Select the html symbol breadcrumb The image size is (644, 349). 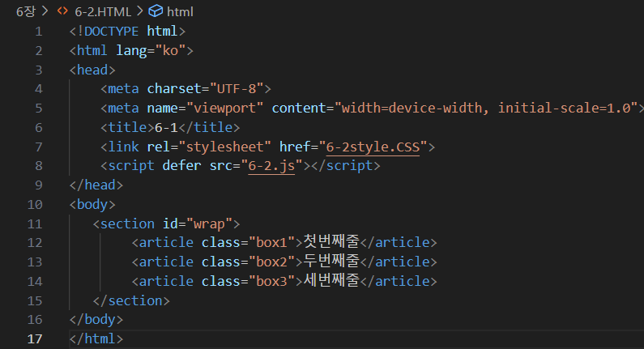[x=180, y=11]
